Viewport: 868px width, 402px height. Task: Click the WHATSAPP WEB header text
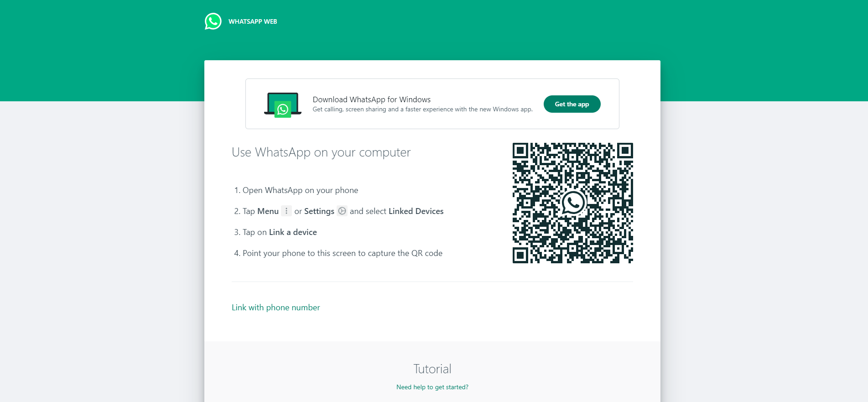pyautogui.click(x=253, y=21)
